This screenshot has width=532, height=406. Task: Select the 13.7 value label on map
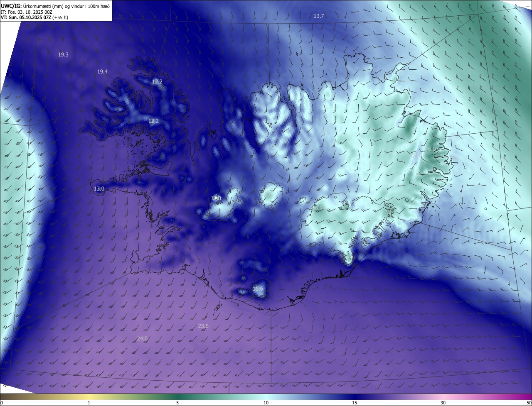coord(318,16)
